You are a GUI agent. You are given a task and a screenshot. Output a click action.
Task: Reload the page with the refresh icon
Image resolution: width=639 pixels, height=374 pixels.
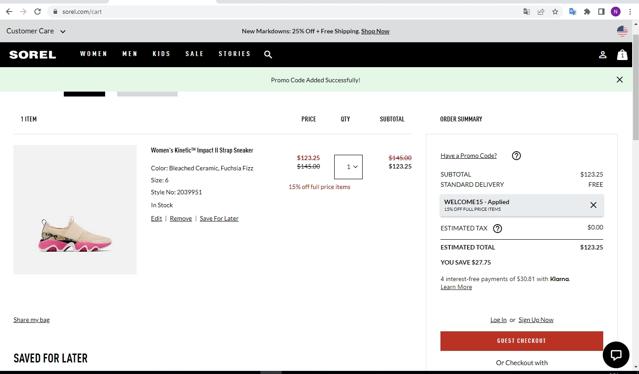pos(37,12)
